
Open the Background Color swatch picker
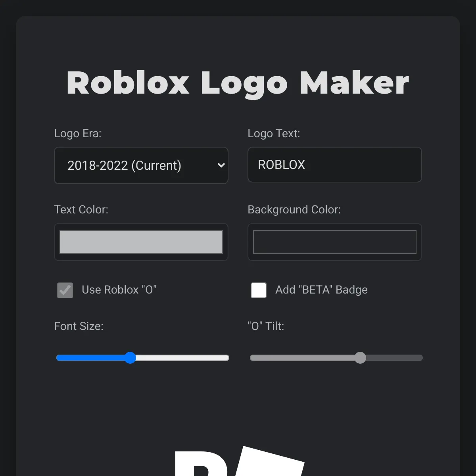coord(335,242)
